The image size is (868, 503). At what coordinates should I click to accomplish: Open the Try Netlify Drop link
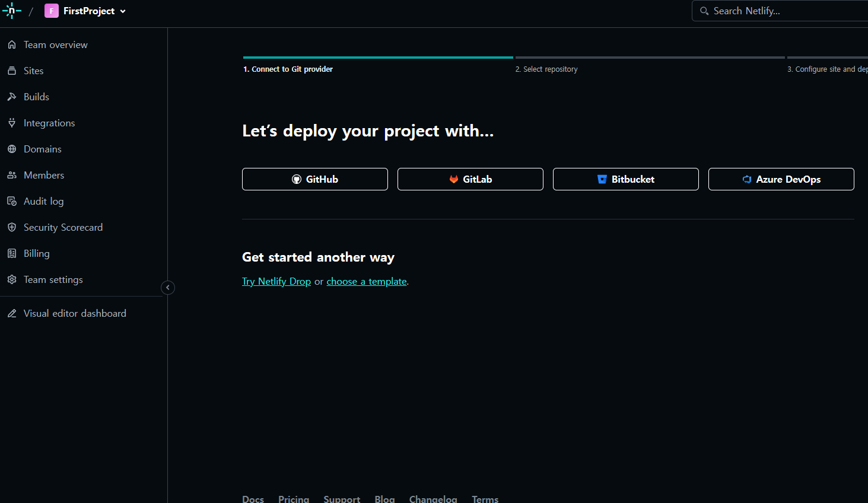(x=276, y=281)
